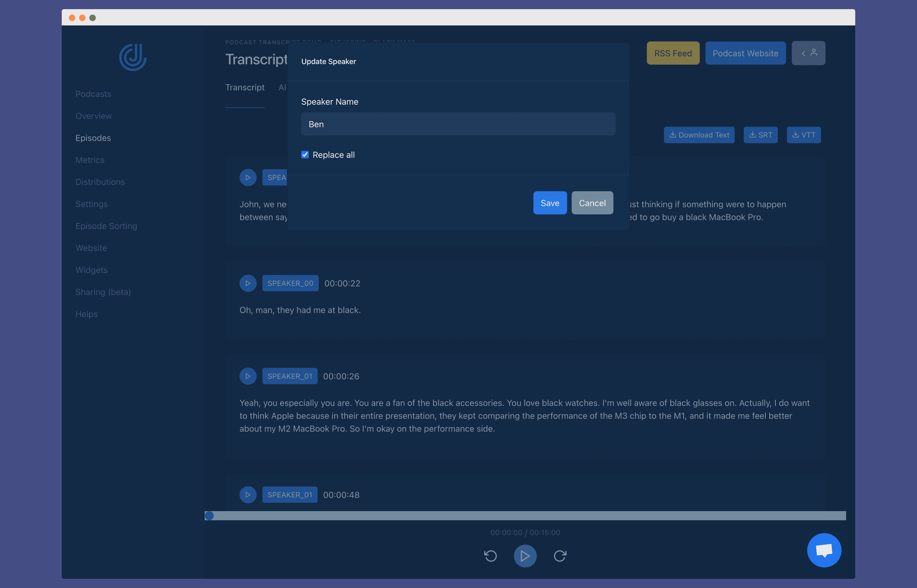Download the SRT file
Screen dimensions: 917x588
pyautogui.click(x=760, y=135)
